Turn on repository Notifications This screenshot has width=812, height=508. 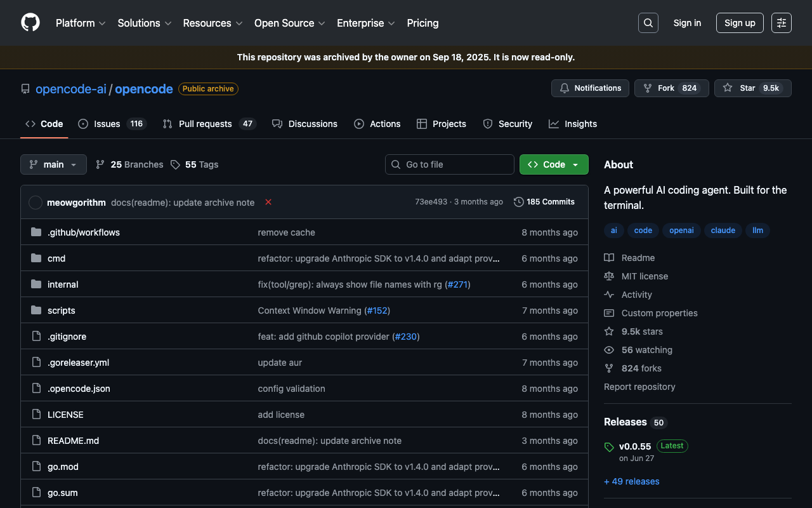coord(590,88)
